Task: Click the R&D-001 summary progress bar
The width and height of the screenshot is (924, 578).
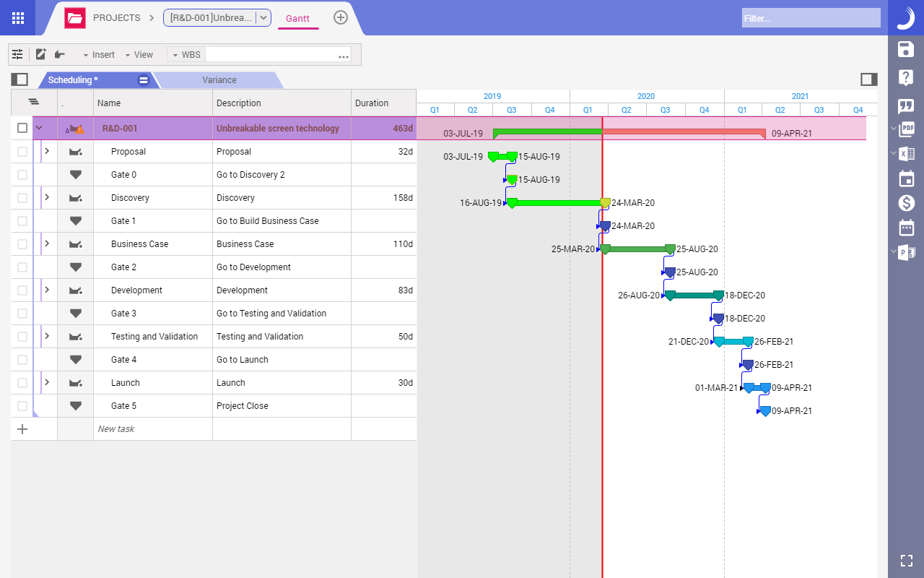Action: (629, 132)
